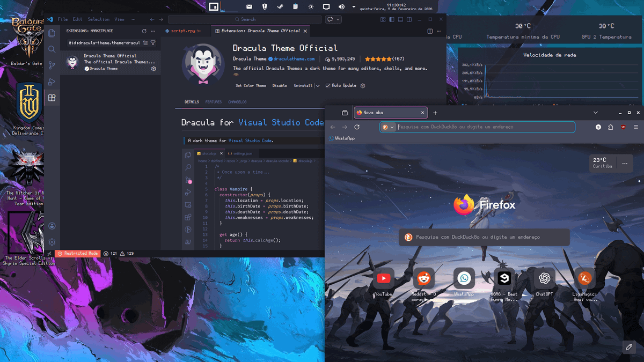Open the ChatGPT shortcut tile

click(544, 278)
